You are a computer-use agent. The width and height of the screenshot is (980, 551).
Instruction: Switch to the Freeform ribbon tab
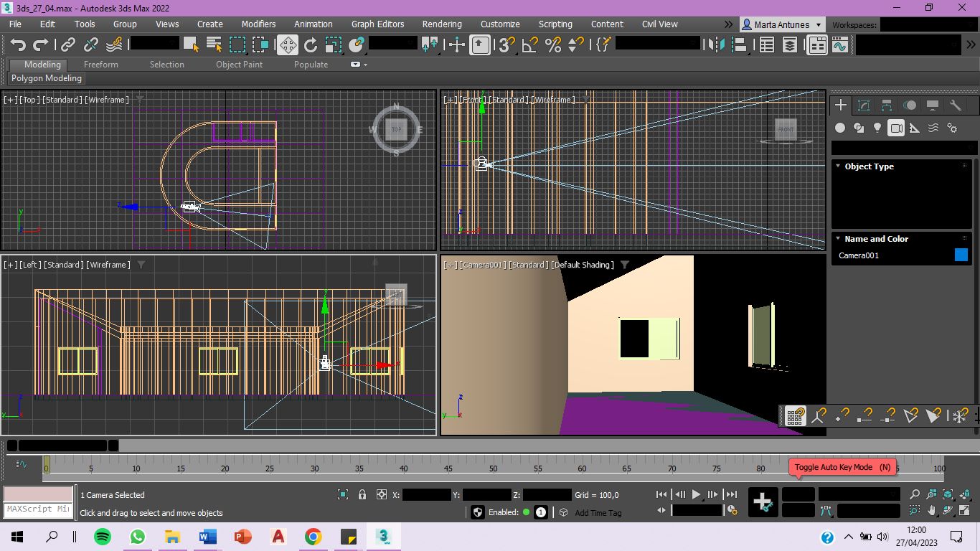pos(100,65)
